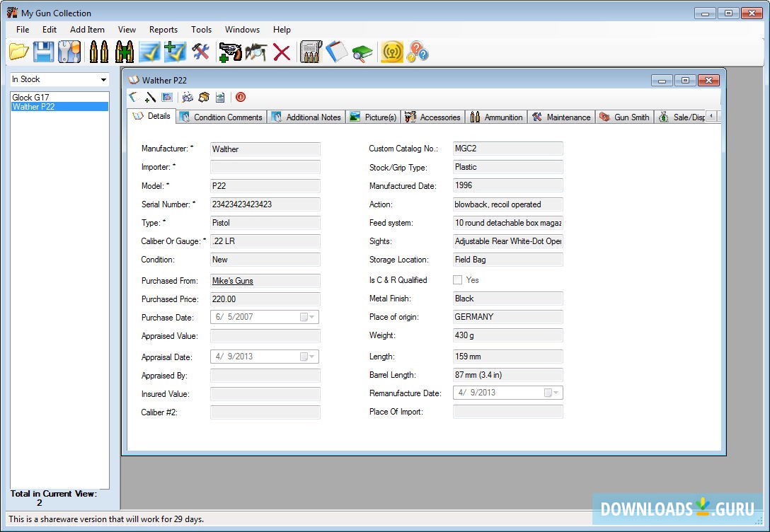Screen dimensions: 770x532
Task: Switch to the Gun Smith tab
Action: tap(625, 117)
